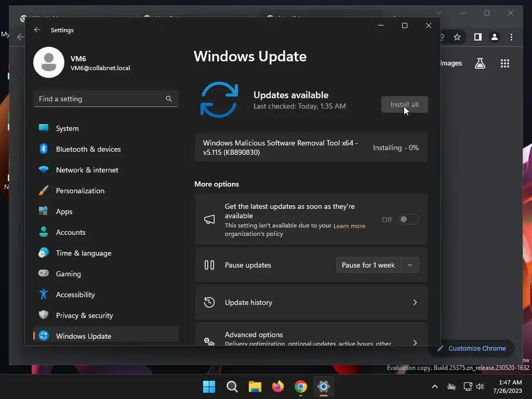Viewport: 532px width, 399px height.
Task: Click the VM6 user avatar icon
Action: pyautogui.click(x=49, y=62)
